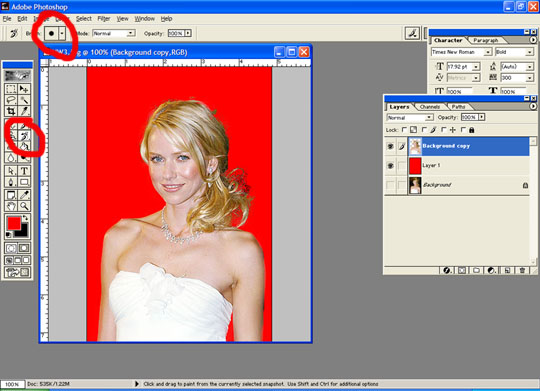The image size is (540, 391).
Task: Select the Magic Wand tool
Action: [x=24, y=100]
